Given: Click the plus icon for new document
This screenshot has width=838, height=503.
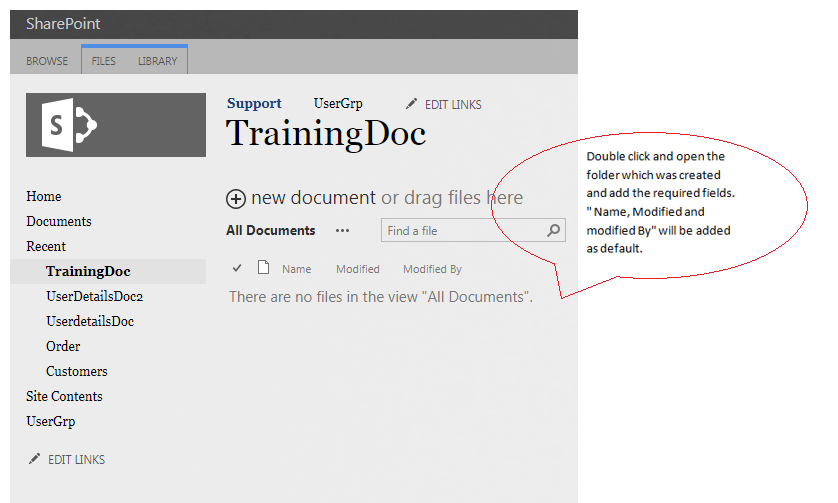Looking at the screenshot, I should [236, 199].
